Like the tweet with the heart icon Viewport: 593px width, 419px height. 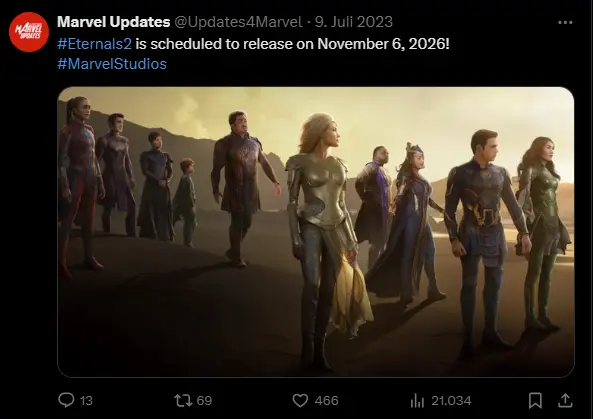(300, 400)
